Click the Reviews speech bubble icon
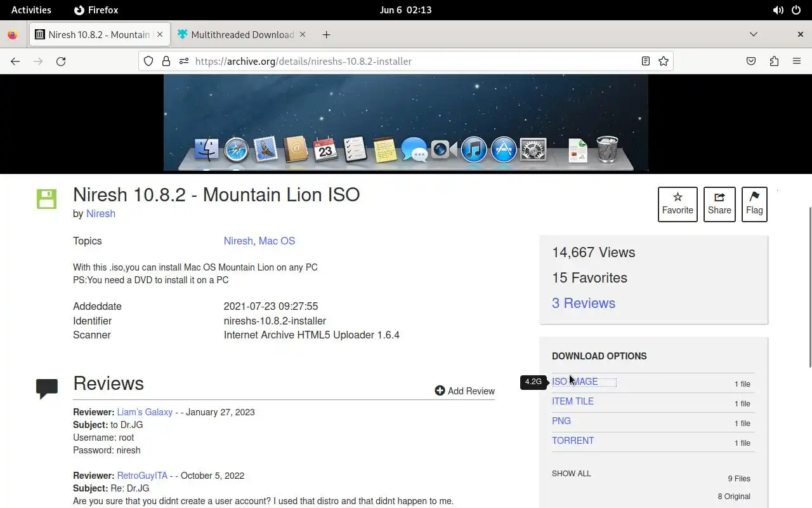Image resolution: width=812 pixels, height=508 pixels. click(x=47, y=389)
